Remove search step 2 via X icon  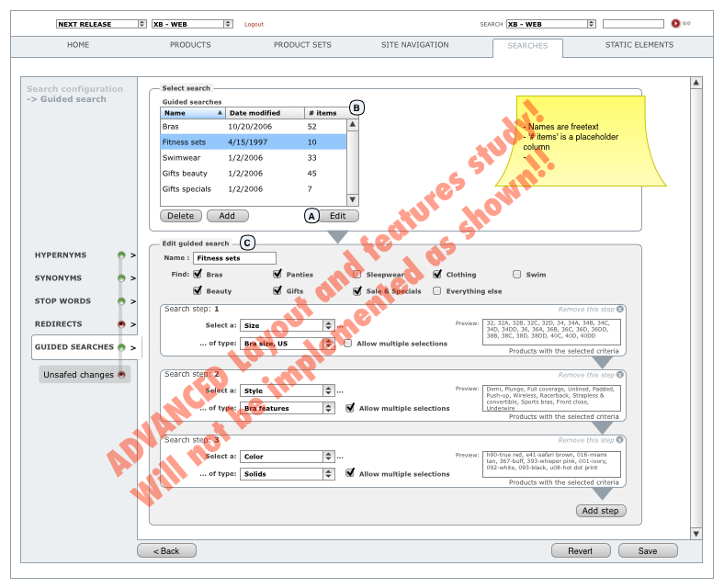(x=620, y=375)
